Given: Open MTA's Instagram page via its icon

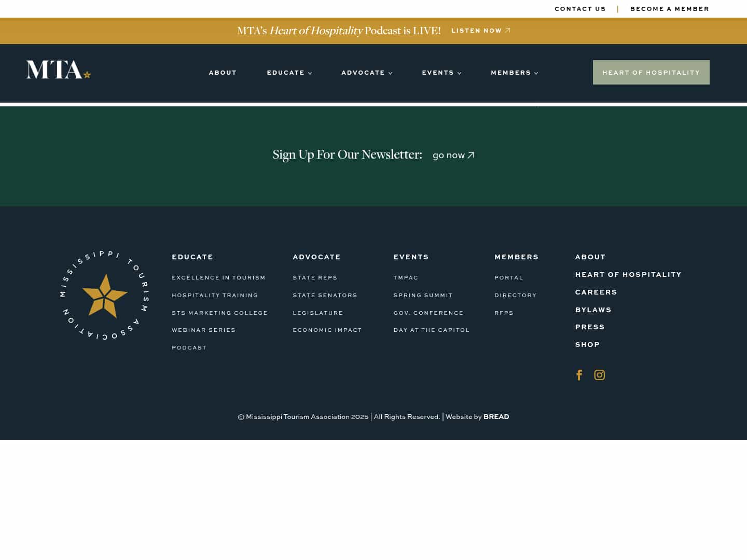Looking at the screenshot, I should click(x=599, y=375).
